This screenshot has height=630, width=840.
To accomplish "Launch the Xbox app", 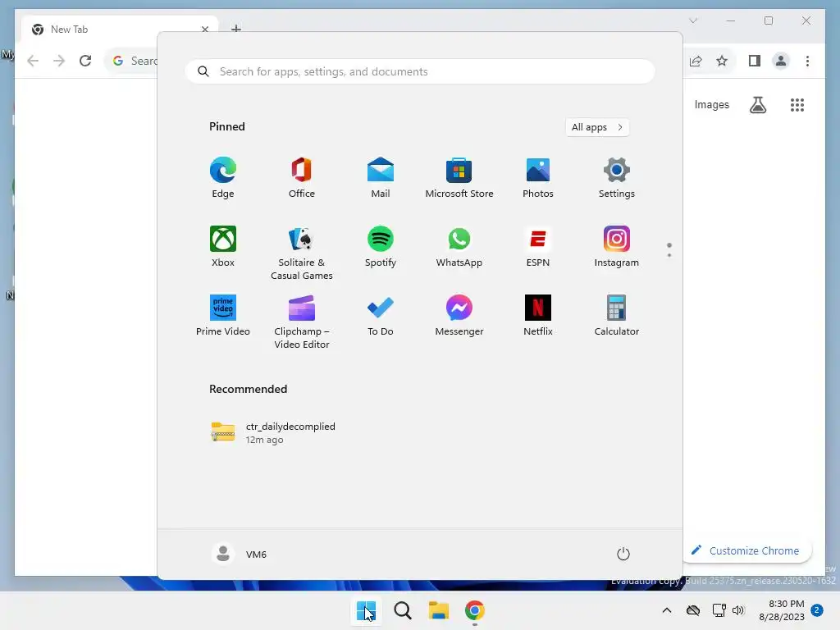I will 223,247.
